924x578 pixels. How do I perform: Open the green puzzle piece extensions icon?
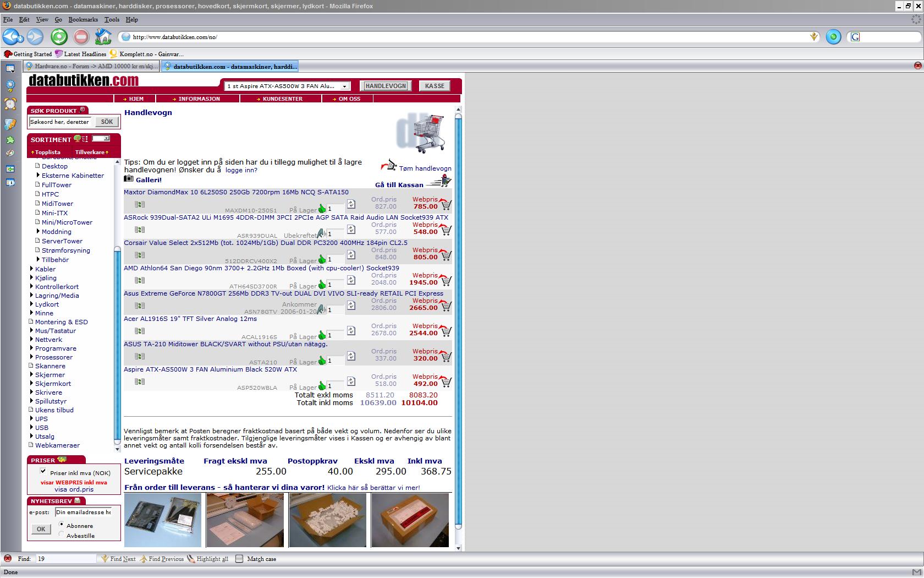point(10,140)
